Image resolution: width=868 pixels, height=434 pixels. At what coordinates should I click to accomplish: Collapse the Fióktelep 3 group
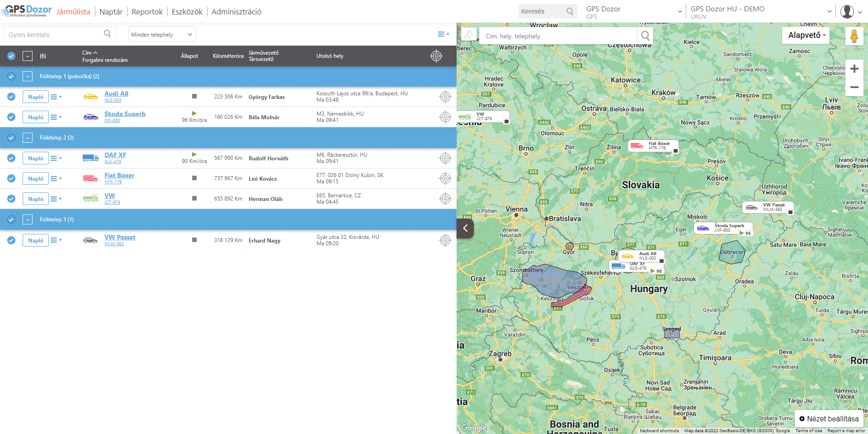28,219
